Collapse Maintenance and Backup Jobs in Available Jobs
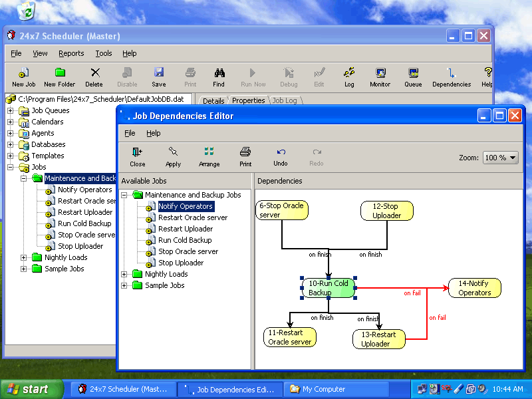This screenshot has height=399, width=532. click(124, 195)
